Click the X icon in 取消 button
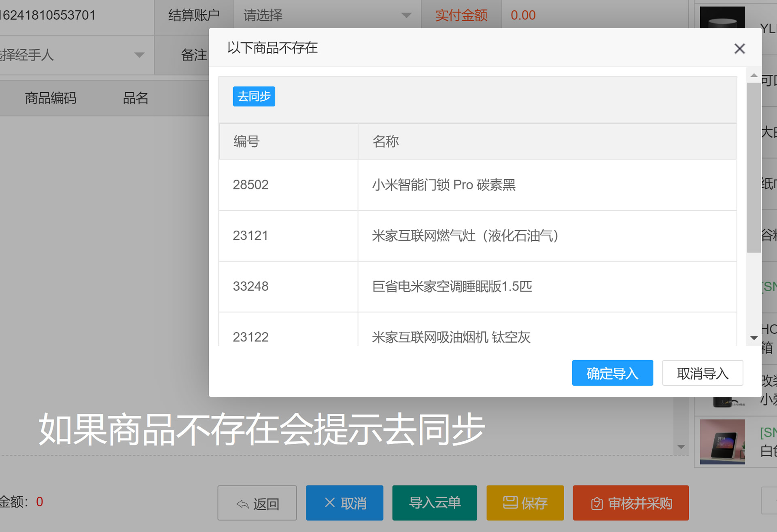This screenshot has width=777, height=532. pyautogui.click(x=330, y=502)
